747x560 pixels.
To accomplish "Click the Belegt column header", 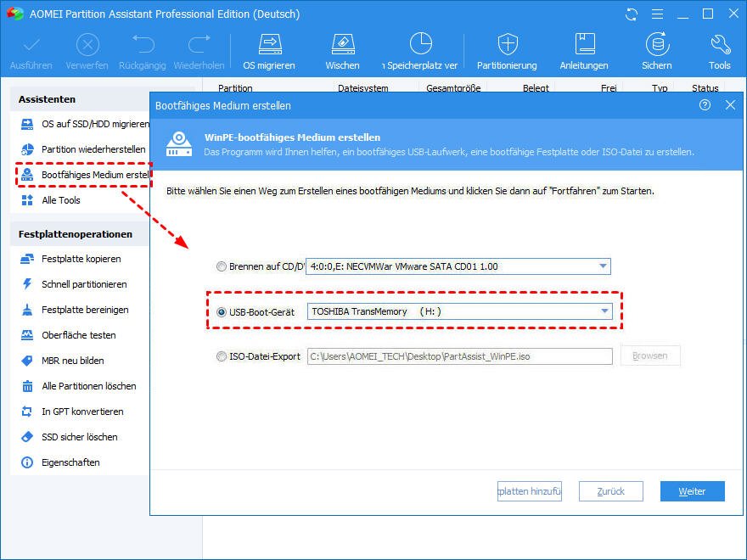I will (536, 87).
